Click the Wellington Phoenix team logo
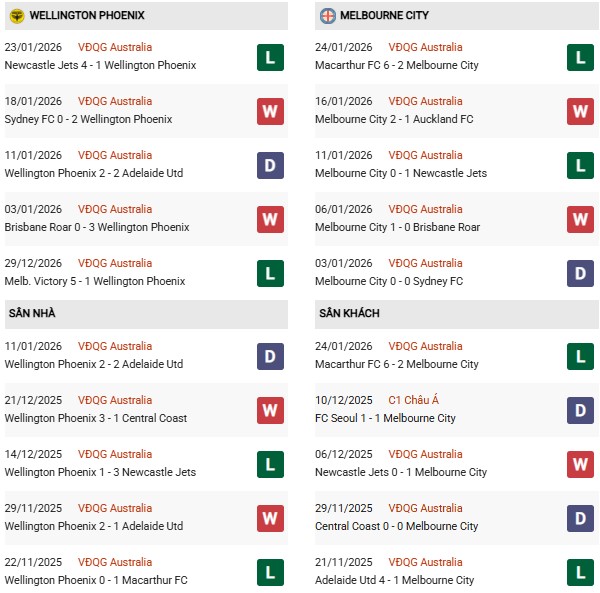The image size is (600, 593). (16, 16)
